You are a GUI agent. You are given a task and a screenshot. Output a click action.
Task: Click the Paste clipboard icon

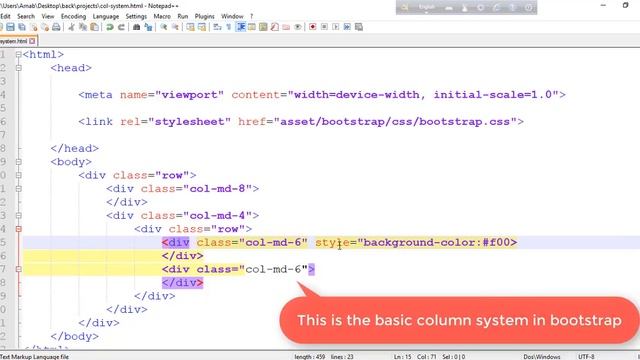pyautogui.click(x=94, y=27)
